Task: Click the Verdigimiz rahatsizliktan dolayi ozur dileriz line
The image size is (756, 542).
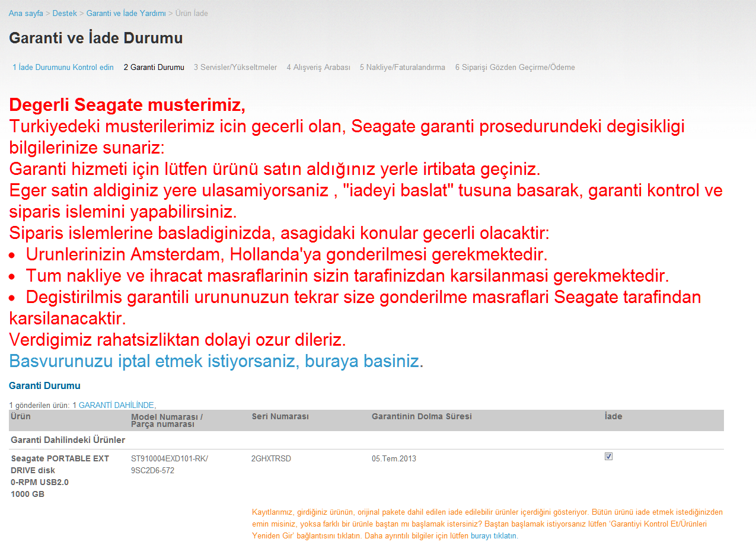Action: tap(177, 340)
